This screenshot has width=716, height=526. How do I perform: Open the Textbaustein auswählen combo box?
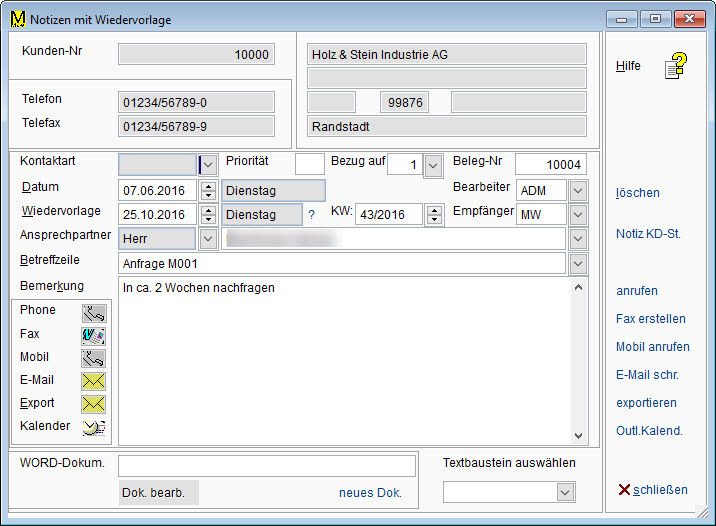click(x=565, y=492)
